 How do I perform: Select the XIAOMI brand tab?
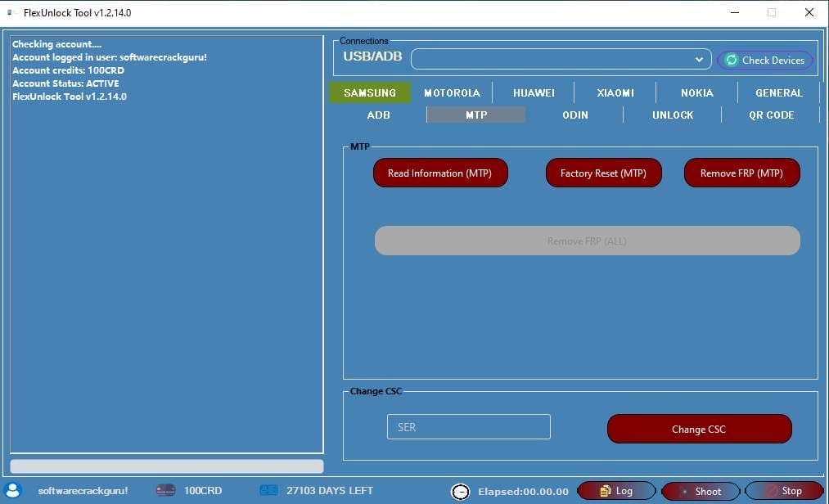tap(615, 92)
